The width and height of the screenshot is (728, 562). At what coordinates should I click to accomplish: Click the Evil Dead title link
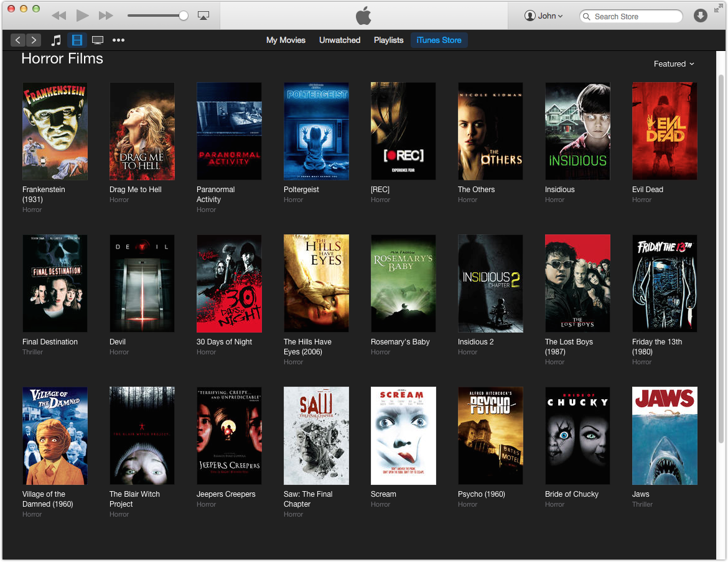tap(647, 189)
